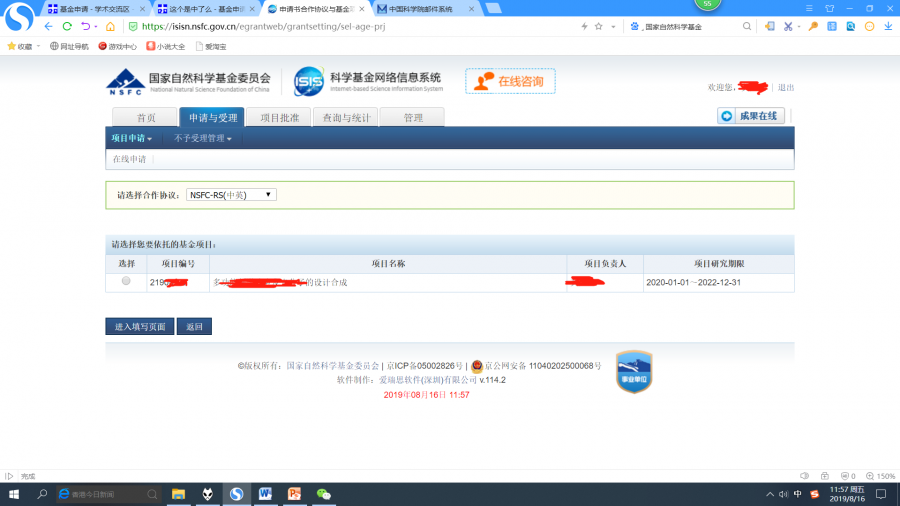
Task: Switch to the 中国科学院邮件系统 browser tab
Action: (421, 9)
